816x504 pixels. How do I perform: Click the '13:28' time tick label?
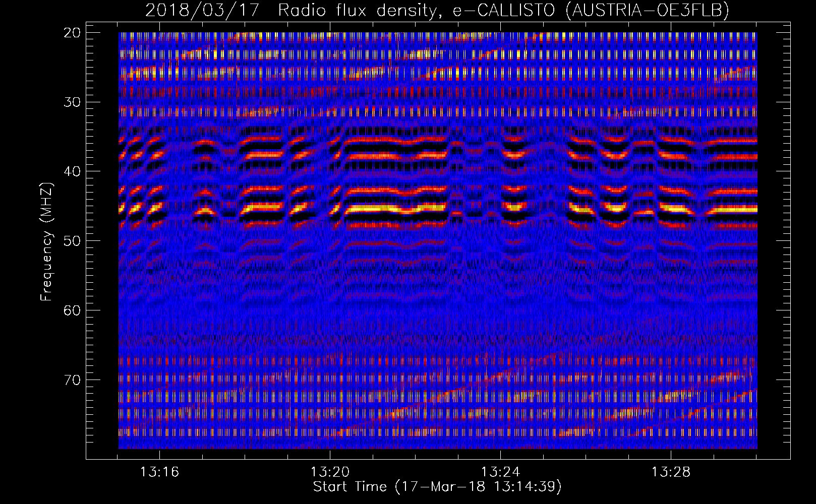671,472
